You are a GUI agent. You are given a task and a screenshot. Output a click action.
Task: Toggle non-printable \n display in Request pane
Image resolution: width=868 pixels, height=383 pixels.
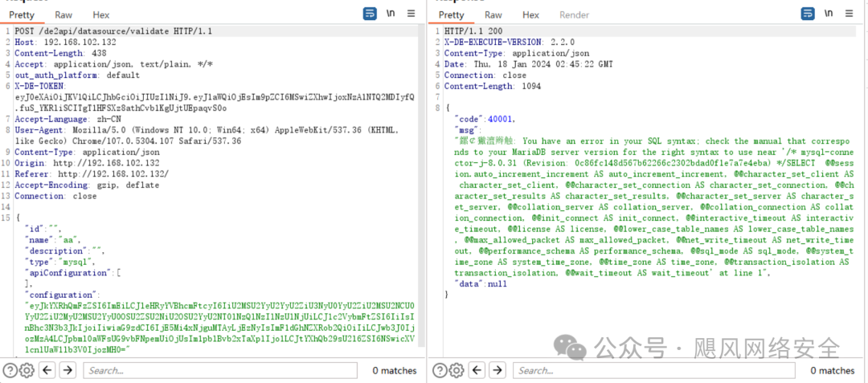[391, 14]
